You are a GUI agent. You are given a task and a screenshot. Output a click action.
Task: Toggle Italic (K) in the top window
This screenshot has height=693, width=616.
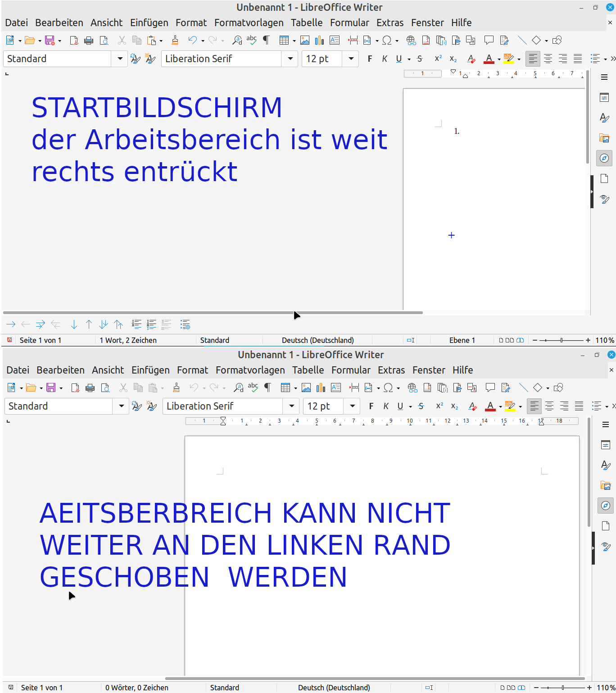385,59
